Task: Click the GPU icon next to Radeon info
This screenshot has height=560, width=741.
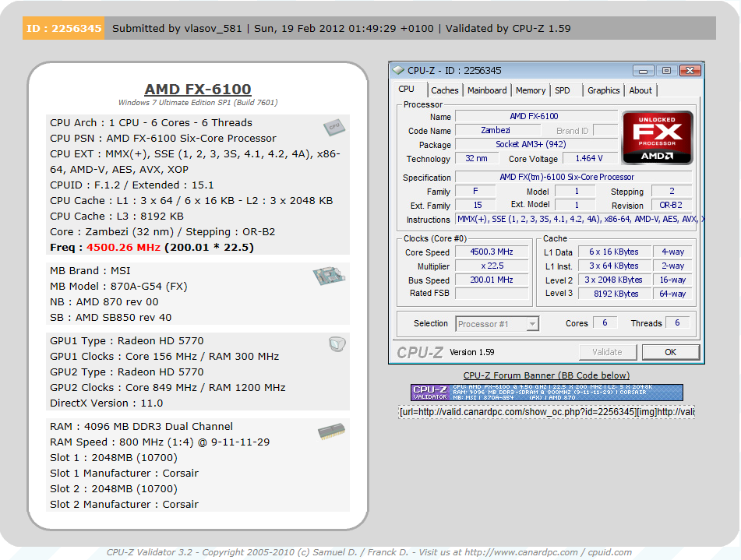Action: [336, 343]
